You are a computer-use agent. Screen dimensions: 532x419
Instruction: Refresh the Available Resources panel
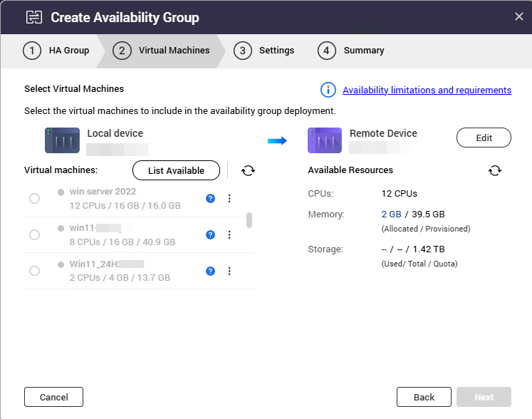pyautogui.click(x=495, y=170)
